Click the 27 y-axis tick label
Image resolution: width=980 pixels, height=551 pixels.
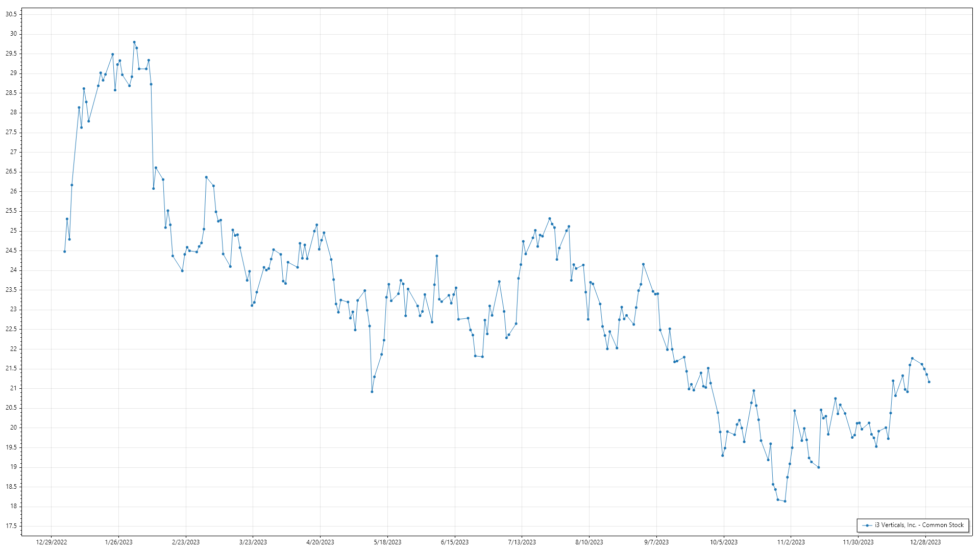pyautogui.click(x=13, y=152)
